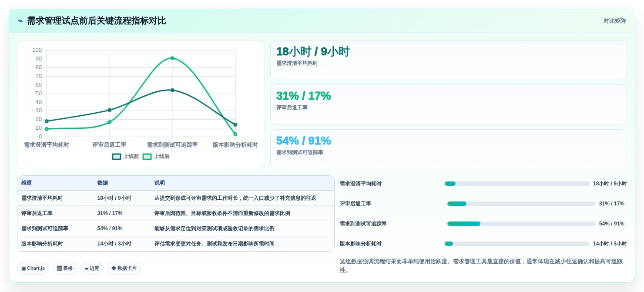Click the heading 需求管理试点前后关键流程指标对比
Image resolution: width=644 pixels, height=292 pixels.
coord(97,21)
